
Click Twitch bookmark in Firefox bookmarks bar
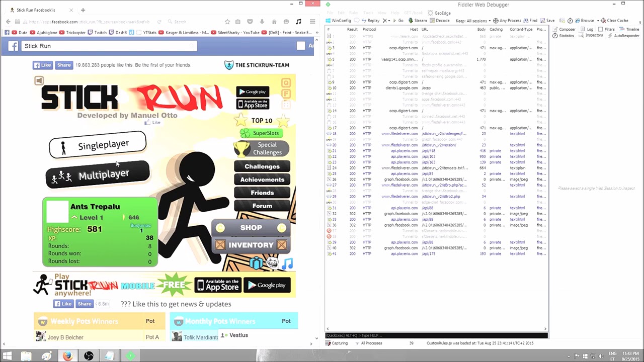click(97, 32)
